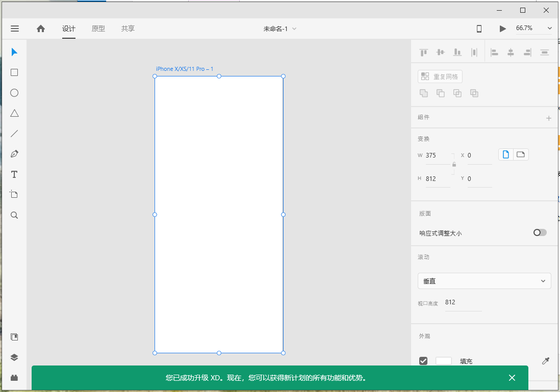
Task: Click Align Bottom icon
Action: click(457, 53)
